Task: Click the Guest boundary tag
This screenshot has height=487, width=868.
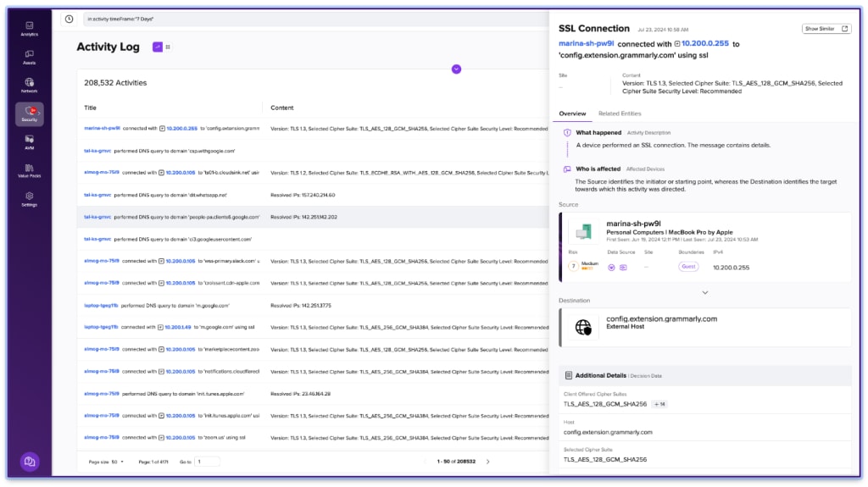Action: point(688,267)
